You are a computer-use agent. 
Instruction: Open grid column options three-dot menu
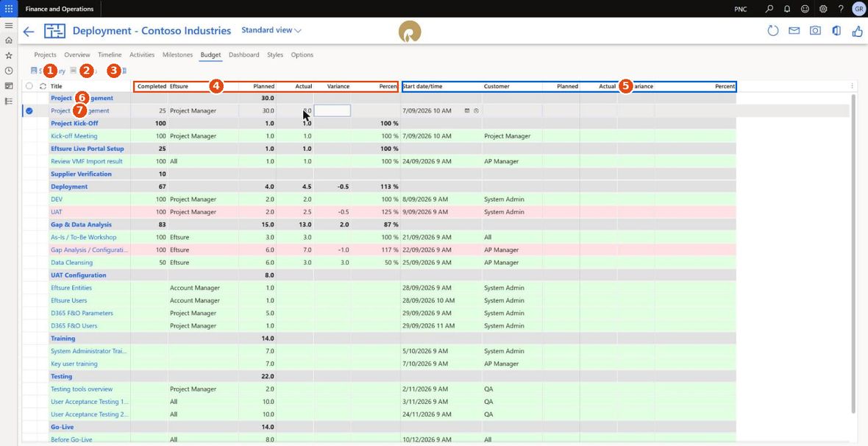coord(852,86)
